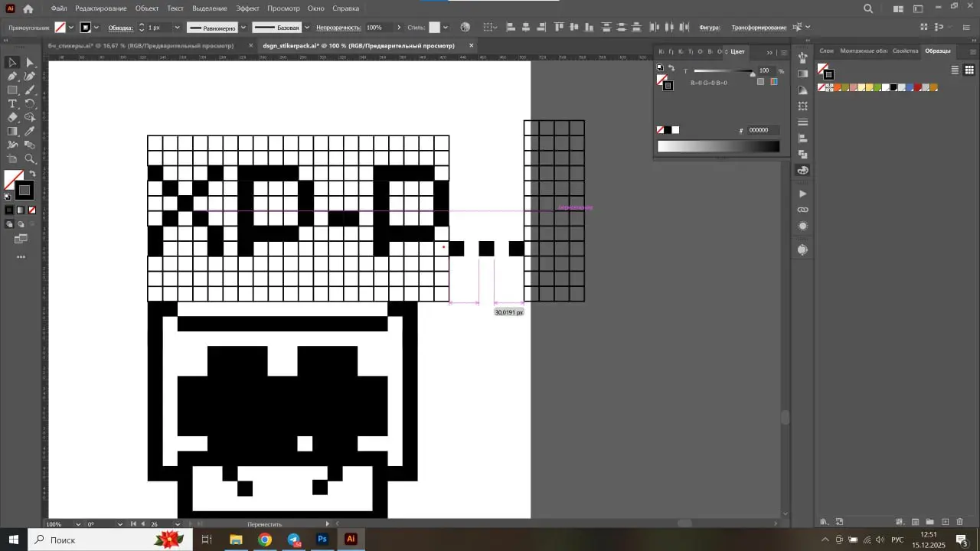Switch to the Слои panel tab
This screenshot has width=980, height=551.
826,51
